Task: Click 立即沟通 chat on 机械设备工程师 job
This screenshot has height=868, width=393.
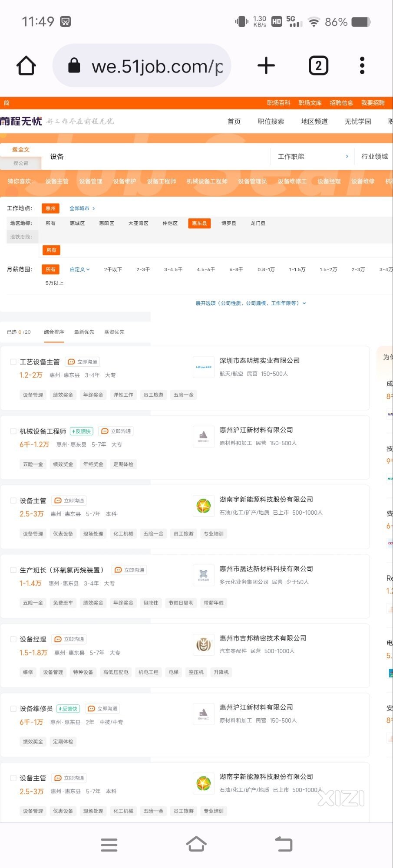Action: pos(116,431)
